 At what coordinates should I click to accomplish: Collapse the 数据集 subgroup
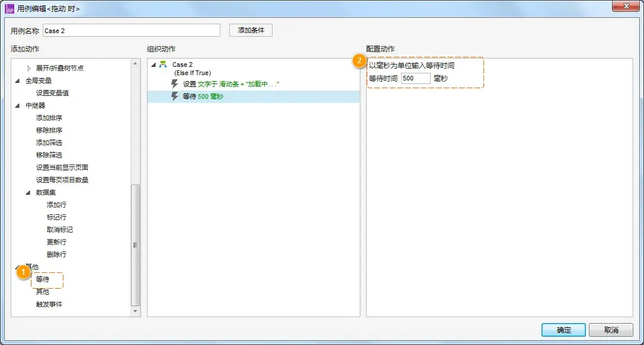pos(29,192)
